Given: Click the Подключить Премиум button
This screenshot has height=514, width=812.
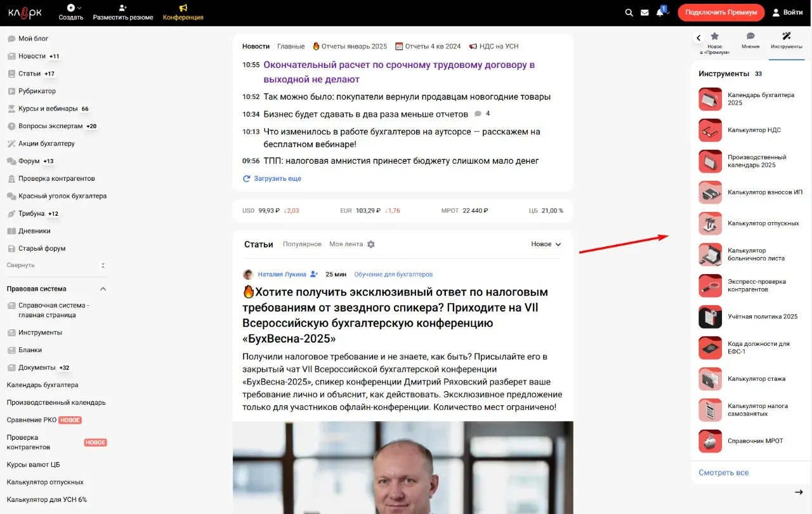Looking at the screenshot, I should [721, 13].
